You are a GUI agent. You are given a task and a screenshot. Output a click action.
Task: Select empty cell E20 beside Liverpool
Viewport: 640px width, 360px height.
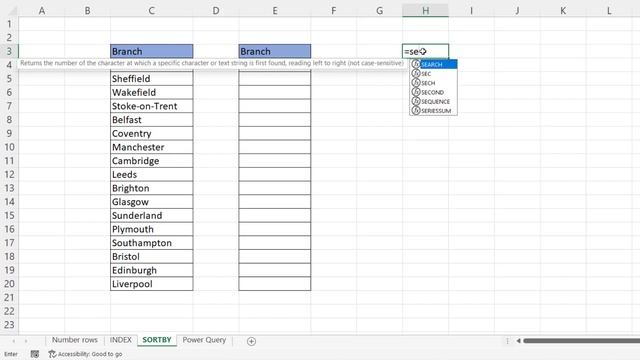pos(275,284)
